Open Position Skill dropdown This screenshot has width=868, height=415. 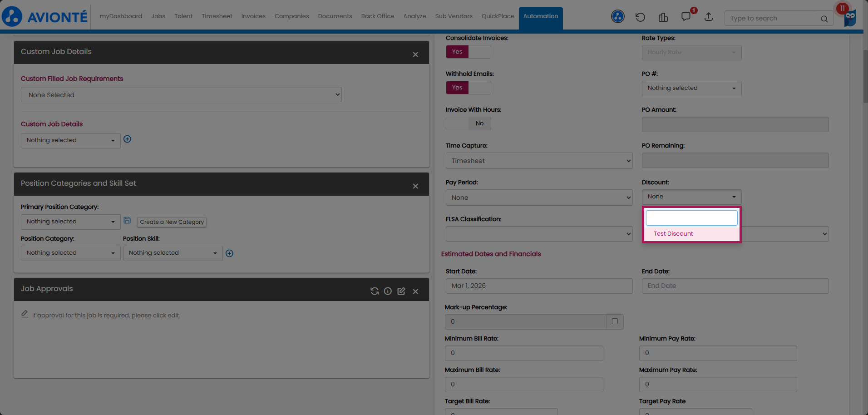click(173, 253)
